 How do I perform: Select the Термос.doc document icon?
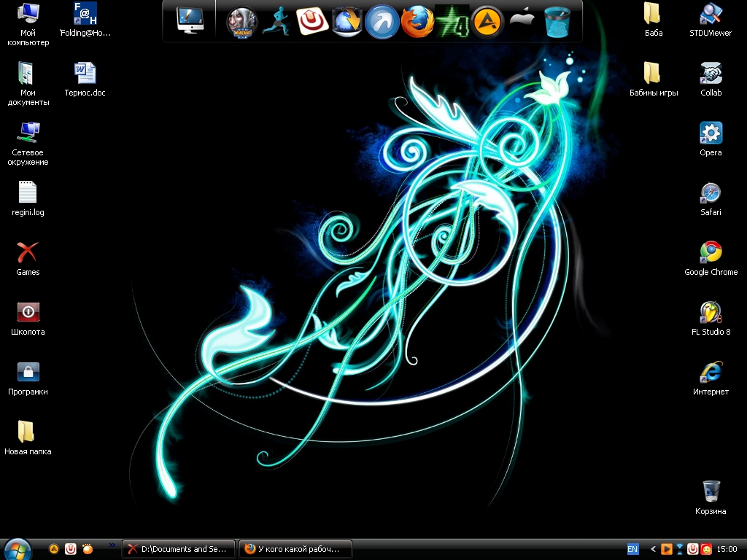(85, 74)
